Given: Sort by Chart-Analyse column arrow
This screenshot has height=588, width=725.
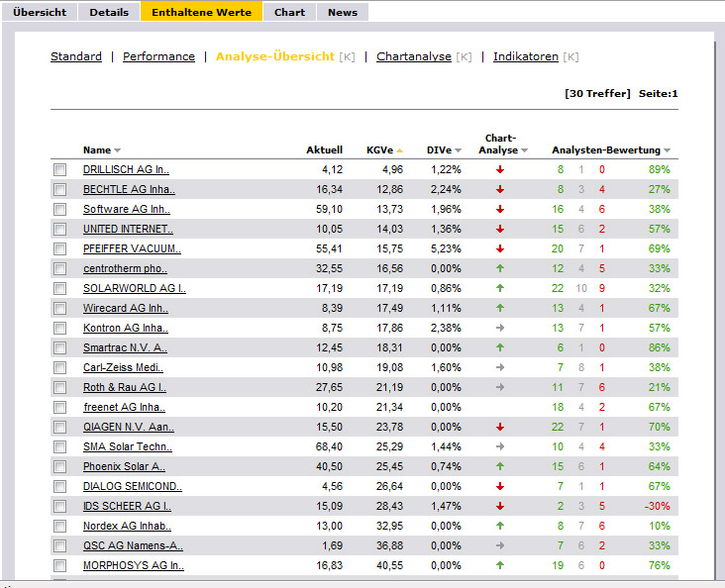Looking at the screenshot, I should (524, 150).
